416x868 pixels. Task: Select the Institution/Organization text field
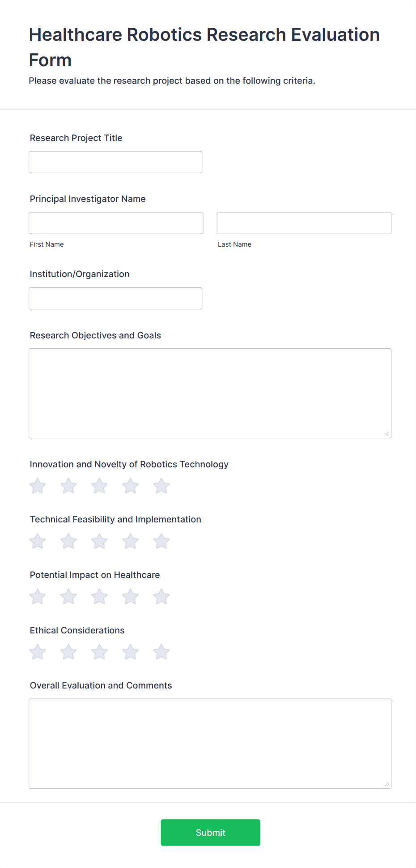coord(115,298)
